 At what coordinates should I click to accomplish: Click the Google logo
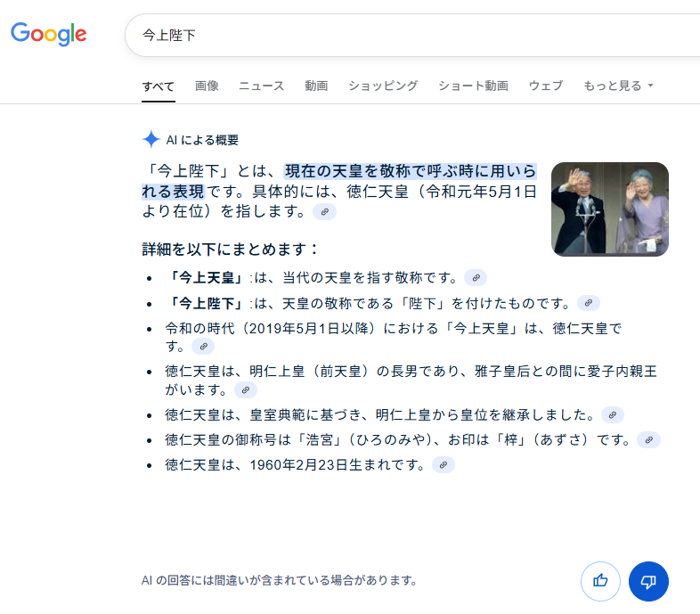click(49, 34)
